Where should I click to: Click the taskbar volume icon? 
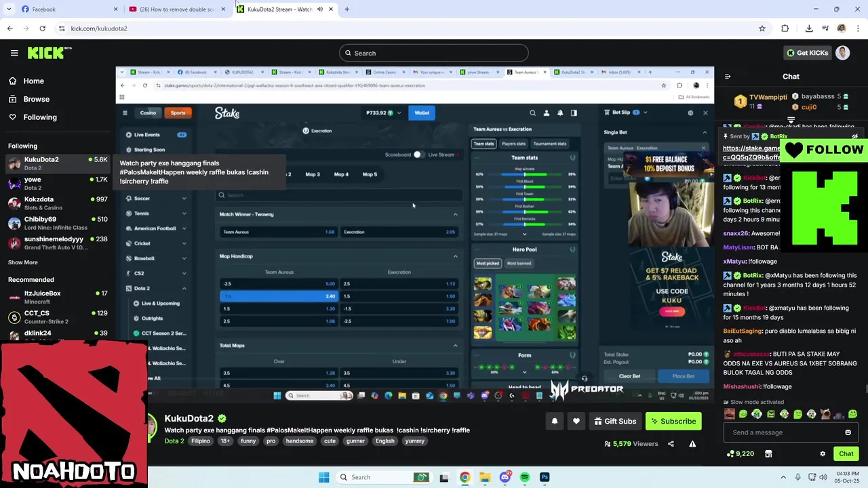824,477
